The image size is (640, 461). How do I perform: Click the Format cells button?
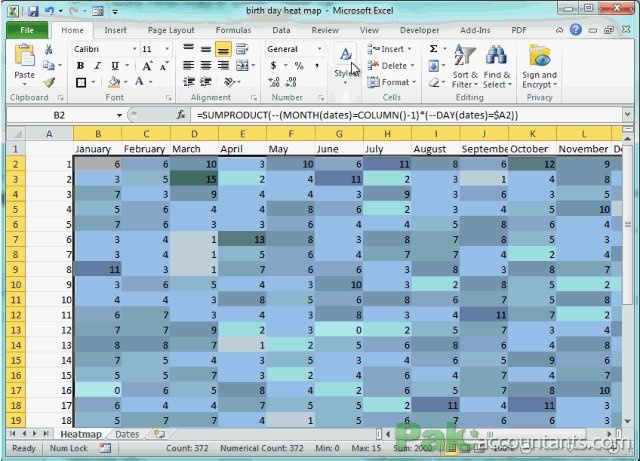tap(392, 82)
